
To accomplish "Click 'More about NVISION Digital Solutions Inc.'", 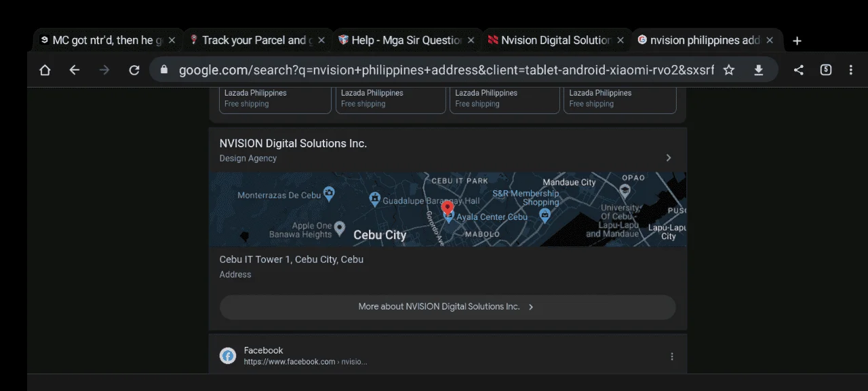I will tap(448, 307).
